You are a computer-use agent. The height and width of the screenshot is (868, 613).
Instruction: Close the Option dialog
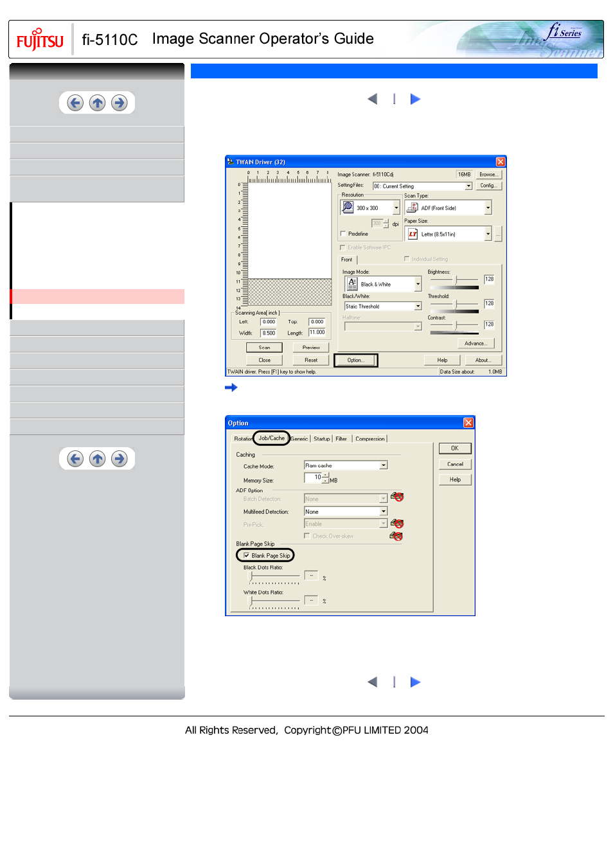(468, 423)
